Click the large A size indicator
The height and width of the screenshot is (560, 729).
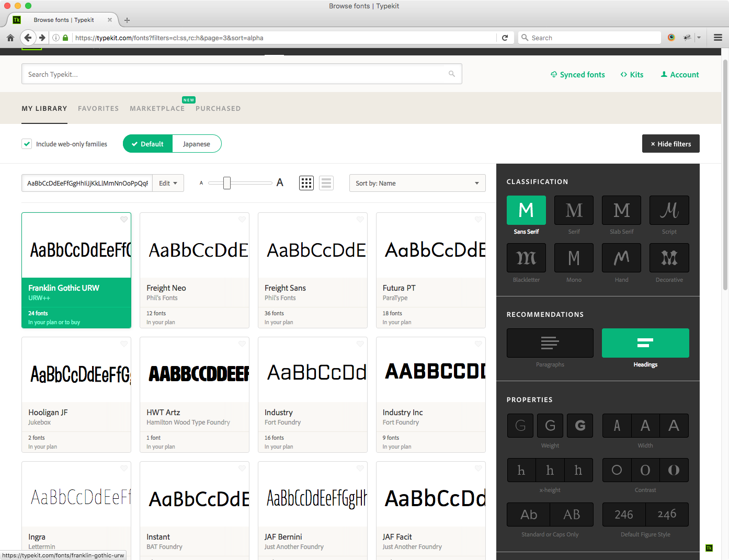pos(280,182)
